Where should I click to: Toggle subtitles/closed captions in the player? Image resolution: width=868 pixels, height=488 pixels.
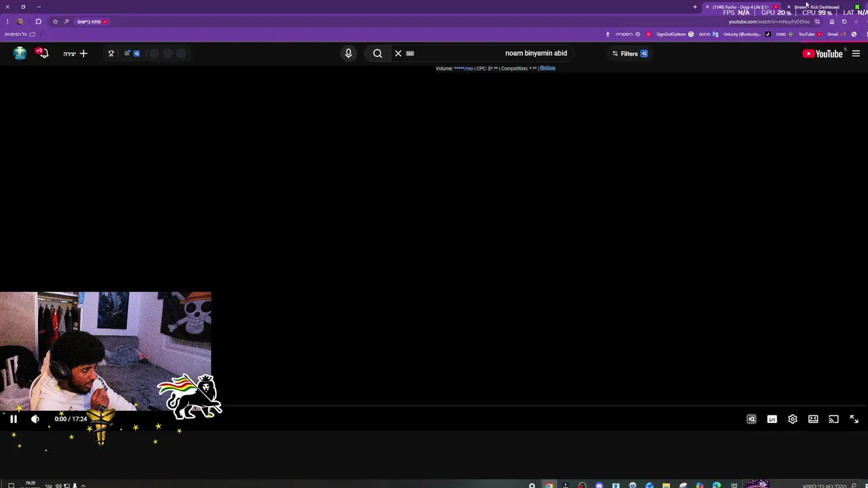pos(772,419)
